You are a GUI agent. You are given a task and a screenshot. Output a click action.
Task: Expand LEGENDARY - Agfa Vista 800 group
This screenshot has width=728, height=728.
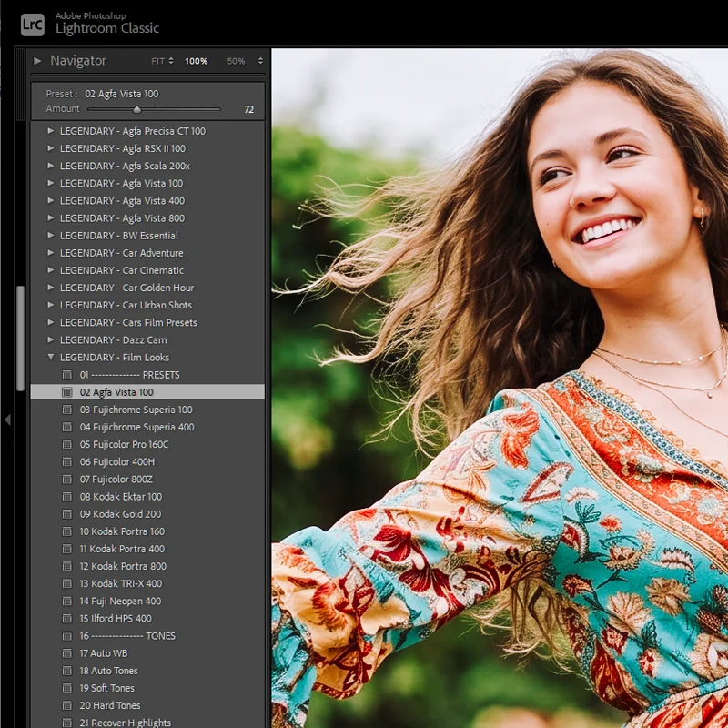[x=51, y=217]
